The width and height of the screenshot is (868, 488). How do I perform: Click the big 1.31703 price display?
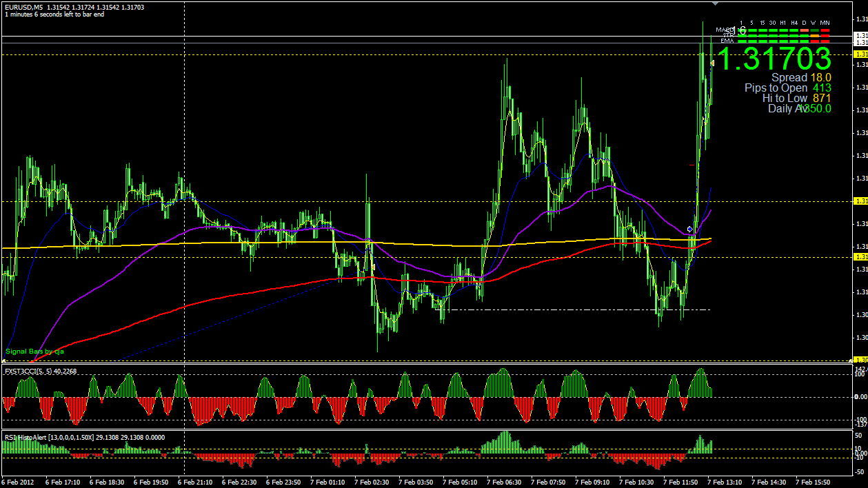pyautogui.click(x=775, y=59)
